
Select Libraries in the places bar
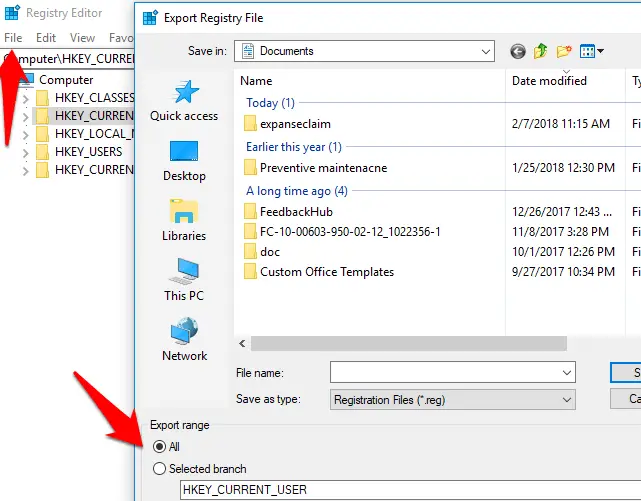(184, 213)
